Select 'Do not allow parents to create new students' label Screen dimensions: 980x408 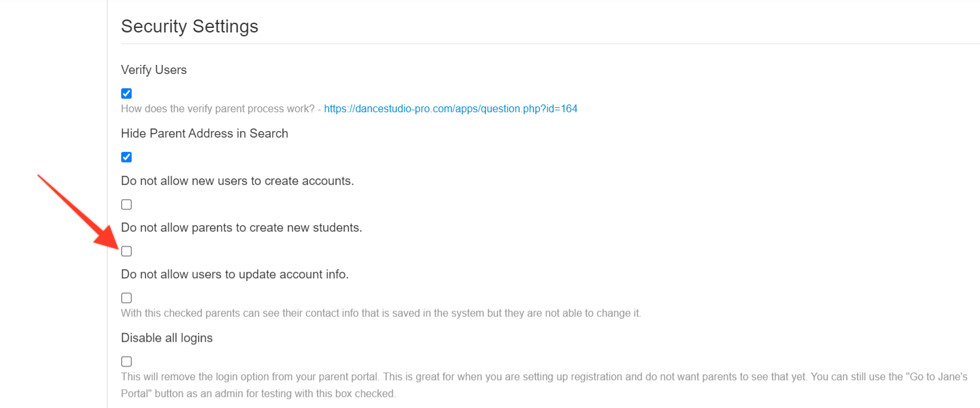(x=242, y=228)
